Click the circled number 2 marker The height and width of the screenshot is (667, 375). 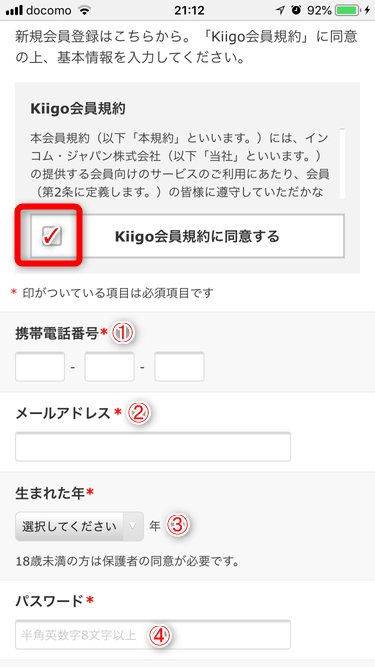(x=139, y=412)
